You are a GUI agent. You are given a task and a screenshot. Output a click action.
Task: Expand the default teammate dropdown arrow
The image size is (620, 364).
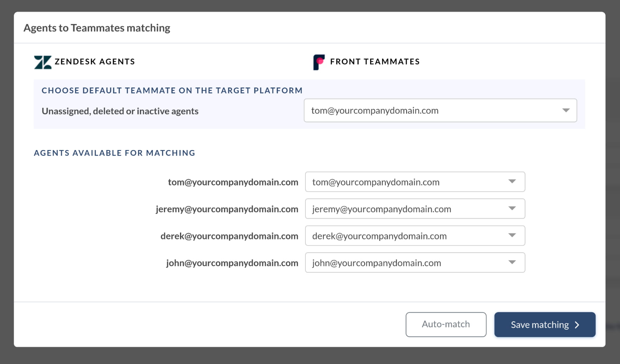pos(566,110)
